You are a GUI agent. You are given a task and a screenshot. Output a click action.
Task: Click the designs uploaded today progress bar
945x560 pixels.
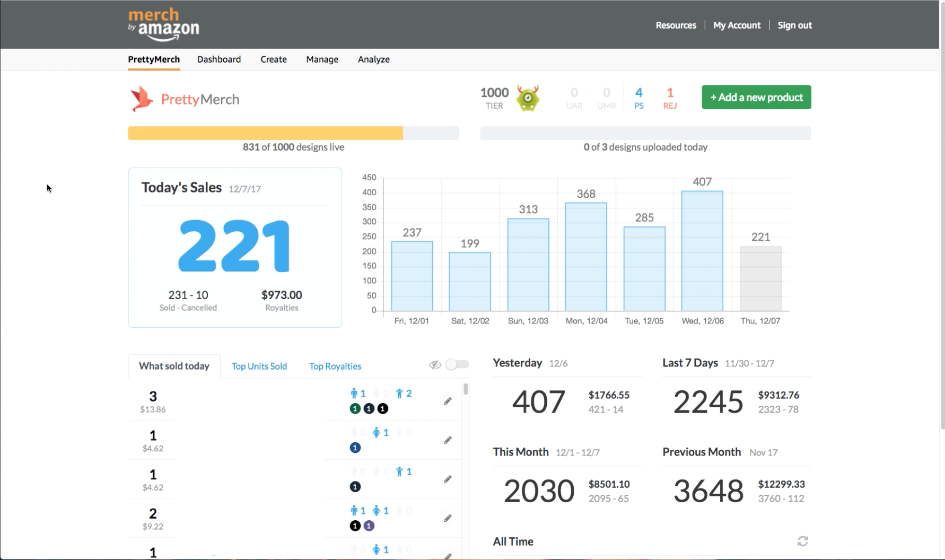coord(645,133)
